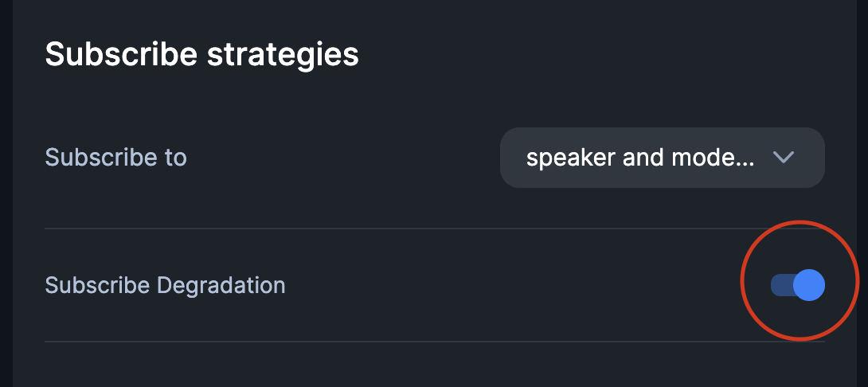Screen dimensions: 868x387
Task: Select the "speaker and mode..." text
Action: [x=639, y=158]
